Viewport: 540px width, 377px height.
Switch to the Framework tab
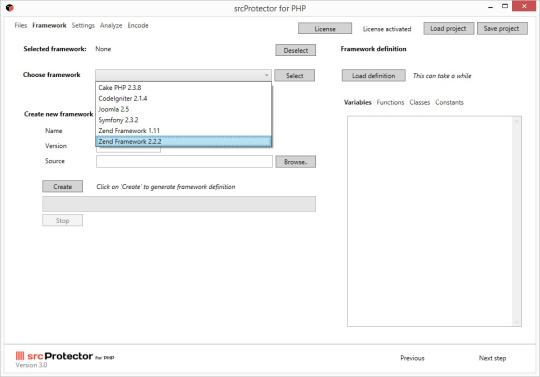[49, 25]
